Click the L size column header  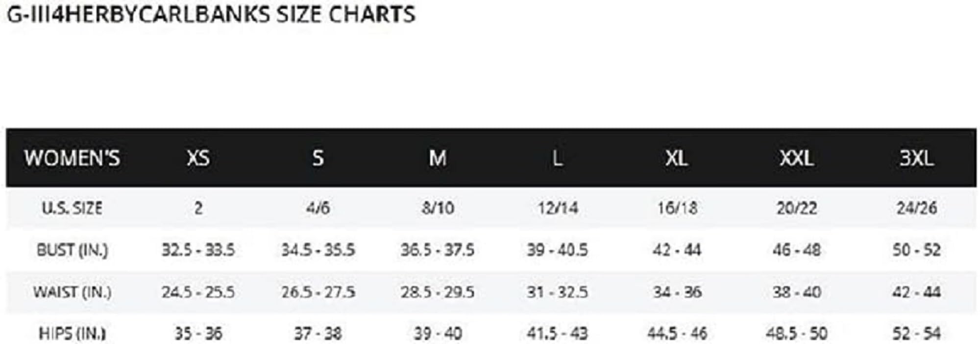pos(557,158)
